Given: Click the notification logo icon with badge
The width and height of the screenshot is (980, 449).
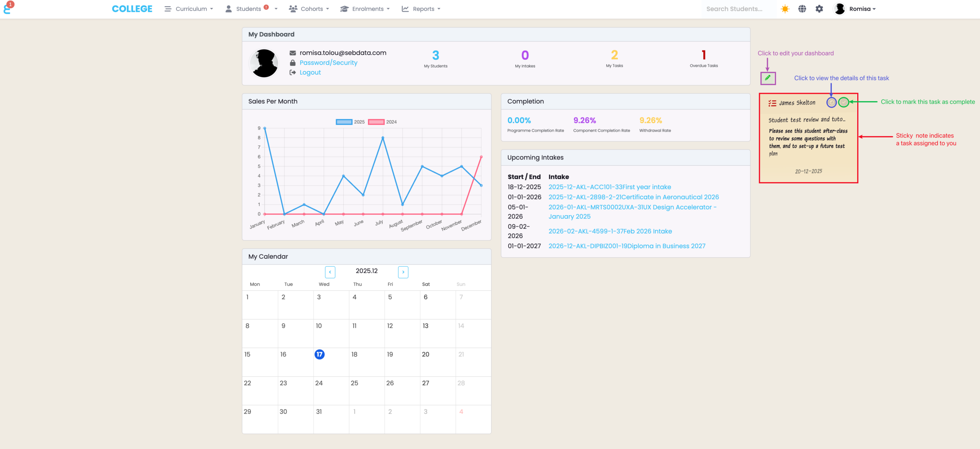Looking at the screenshot, I should [7, 8].
